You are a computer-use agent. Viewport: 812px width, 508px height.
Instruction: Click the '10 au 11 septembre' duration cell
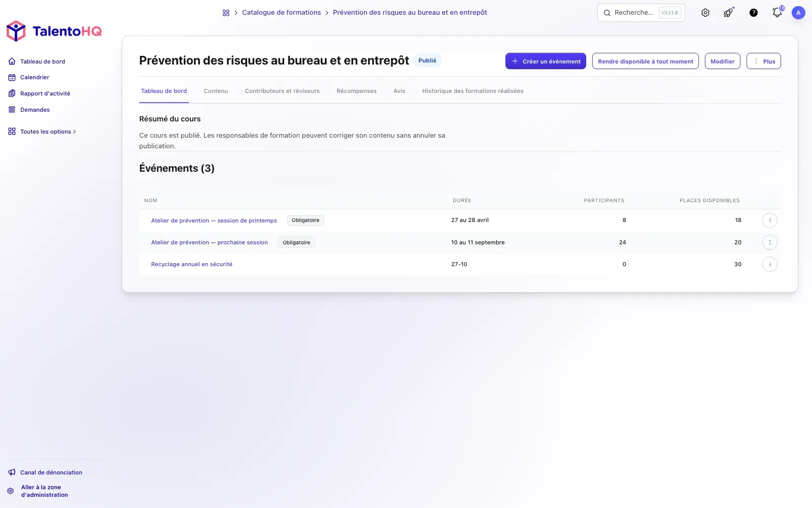tap(478, 242)
